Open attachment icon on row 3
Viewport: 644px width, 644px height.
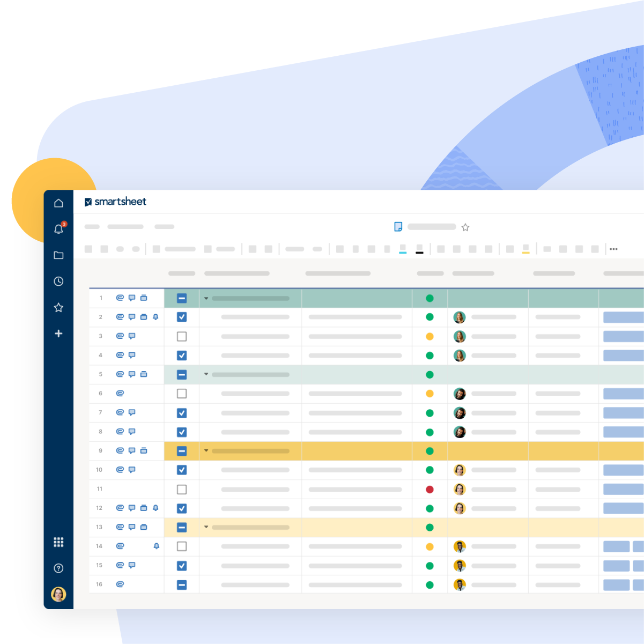120,336
